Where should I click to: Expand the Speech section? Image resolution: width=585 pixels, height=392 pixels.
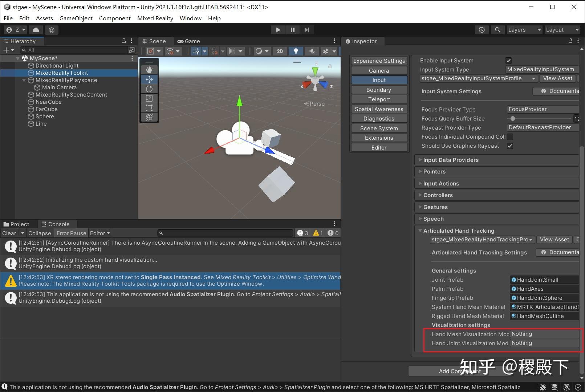pyautogui.click(x=496, y=219)
